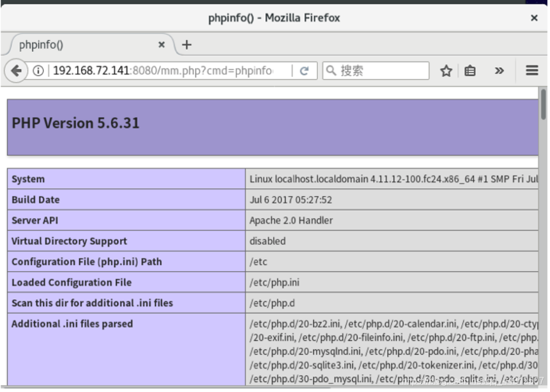
Task: Select /etc/php.d value
Action: 272,303
